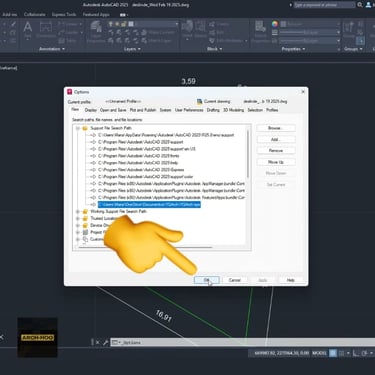The height and width of the screenshot is (375, 375).
Task: Open the Selection tab
Action: (x=255, y=110)
